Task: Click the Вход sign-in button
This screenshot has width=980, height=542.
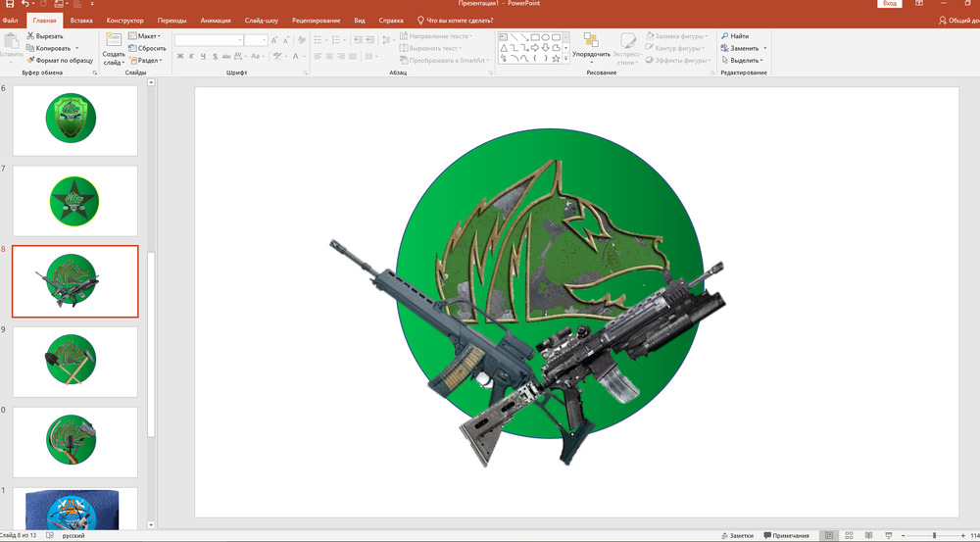Action: [890, 4]
